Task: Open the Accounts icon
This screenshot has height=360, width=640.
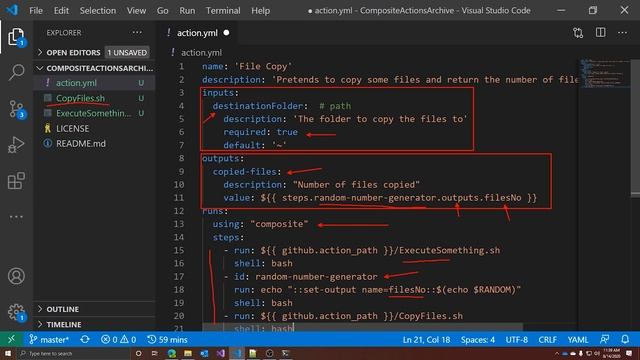Action: [16, 276]
